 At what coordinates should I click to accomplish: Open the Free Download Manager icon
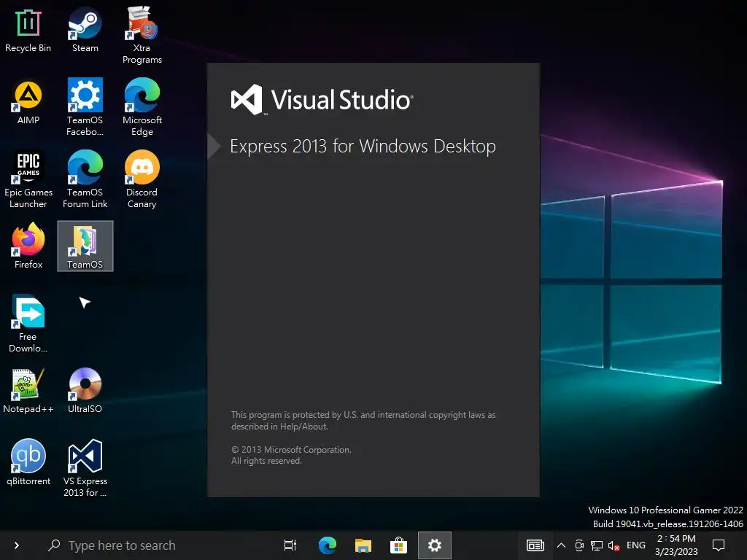coord(28,324)
